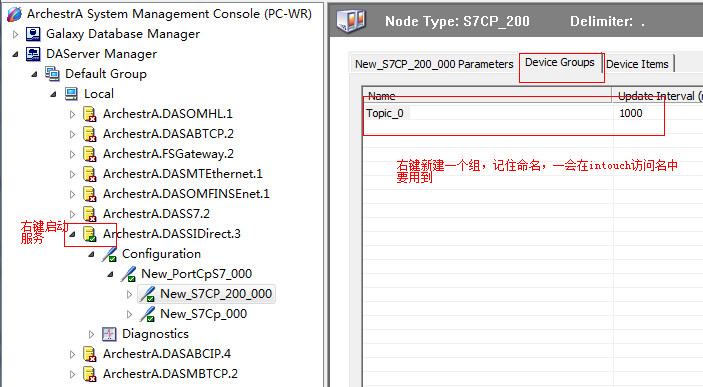Expand the New_S7Cp_000 node
This screenshot has width=703, height=387.
click(130, 314)
